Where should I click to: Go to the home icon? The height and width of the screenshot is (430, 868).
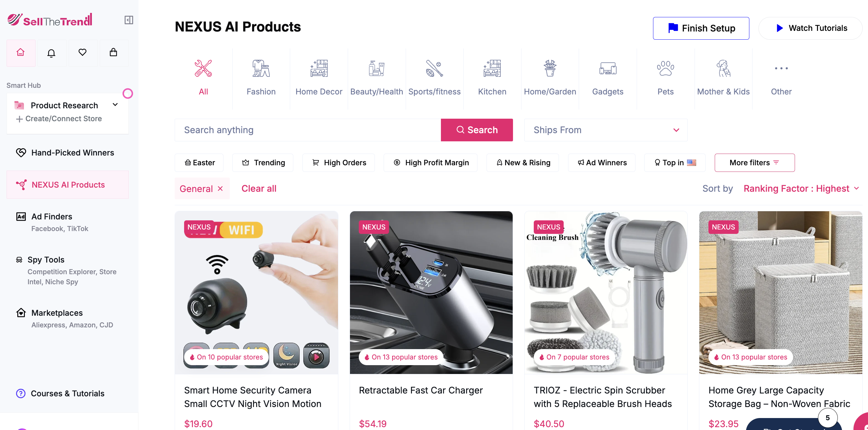pos(20,52)
